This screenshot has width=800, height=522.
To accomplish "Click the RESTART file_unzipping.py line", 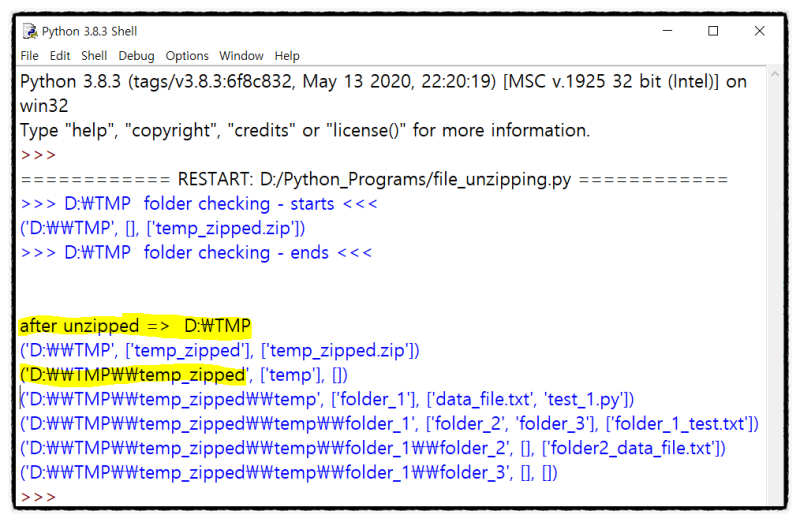I will (x=374, y=179).
